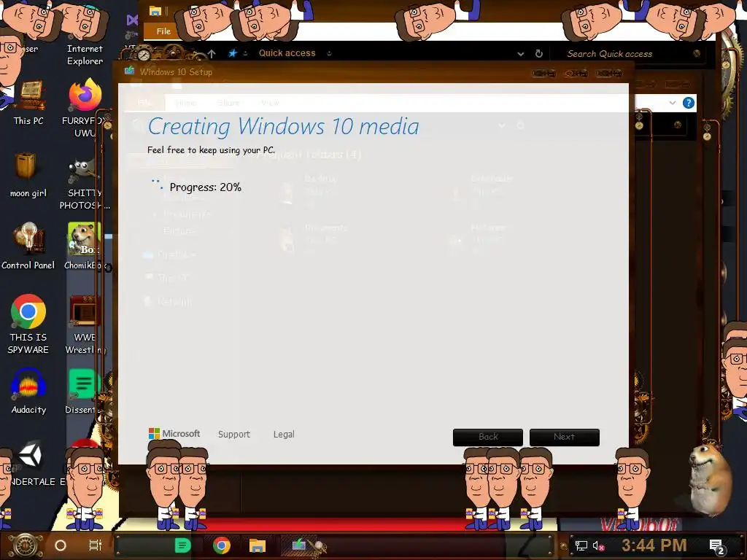Open the Visual Studio desktop icon

click(x=132, y=20)
